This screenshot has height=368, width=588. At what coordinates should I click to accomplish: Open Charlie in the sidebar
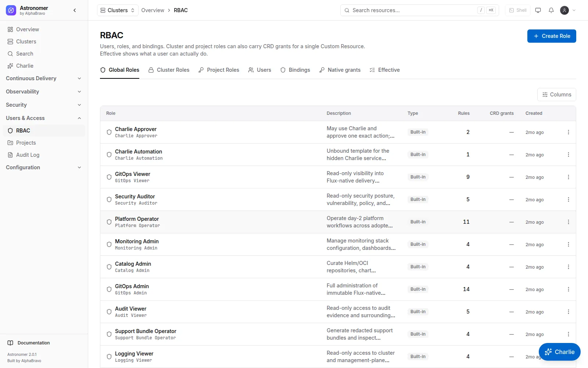click(x=44, y=66)
